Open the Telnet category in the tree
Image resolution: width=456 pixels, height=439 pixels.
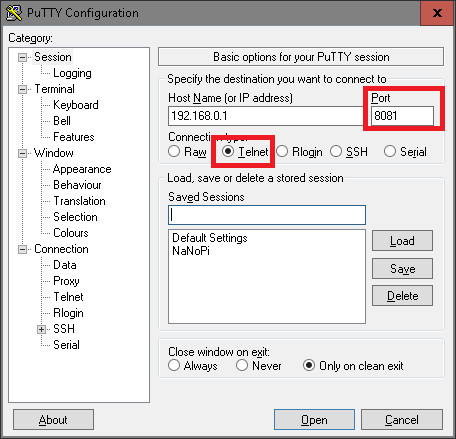tap(68, 297)
